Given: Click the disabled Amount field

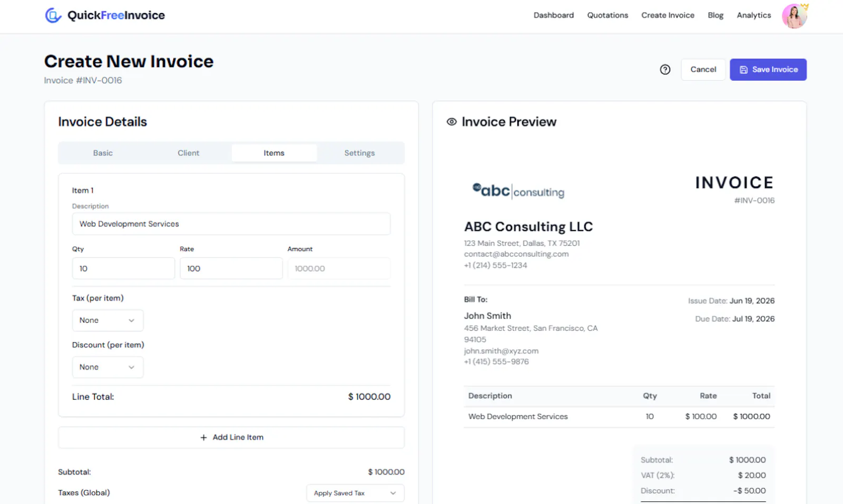Looking at the screenshot, I should [x=339, y=269].
